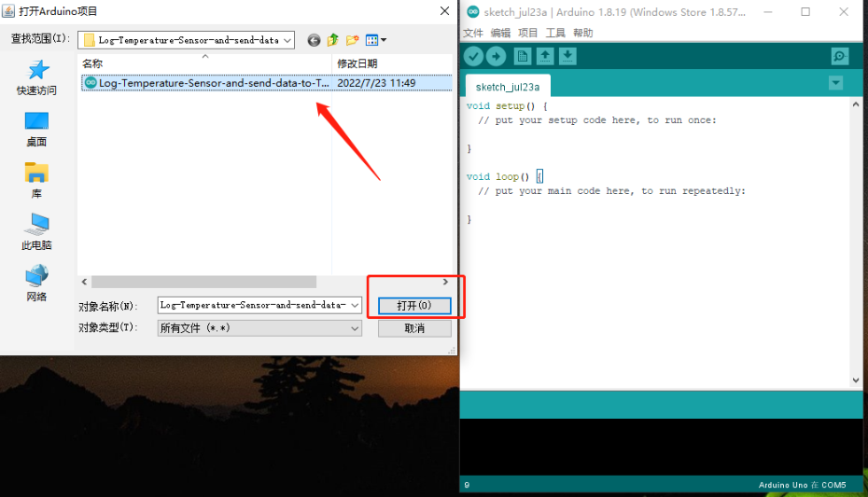Create a new sketch with New icon
The height and width of the screenshot is (497, 868).
click(x=522, y=56)
